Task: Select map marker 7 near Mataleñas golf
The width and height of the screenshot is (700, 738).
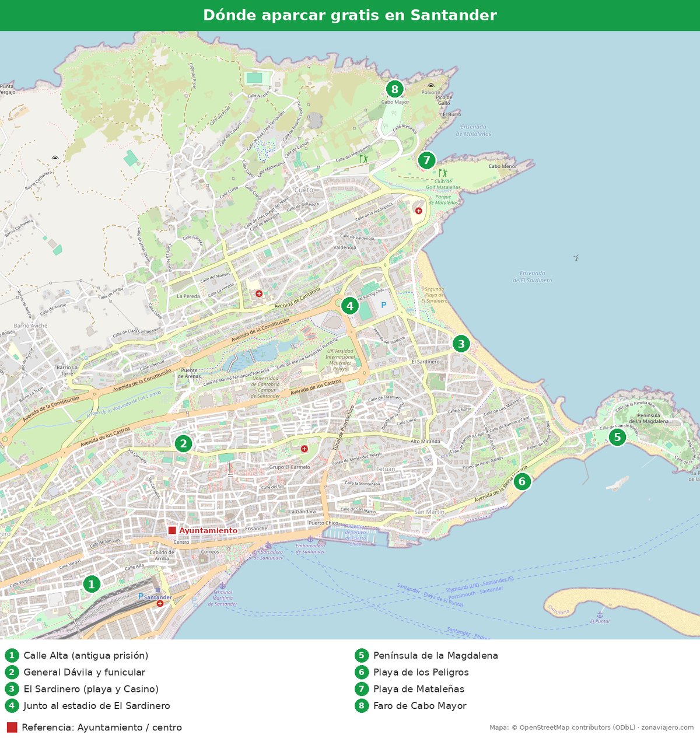Action: (x=426, y=160)
